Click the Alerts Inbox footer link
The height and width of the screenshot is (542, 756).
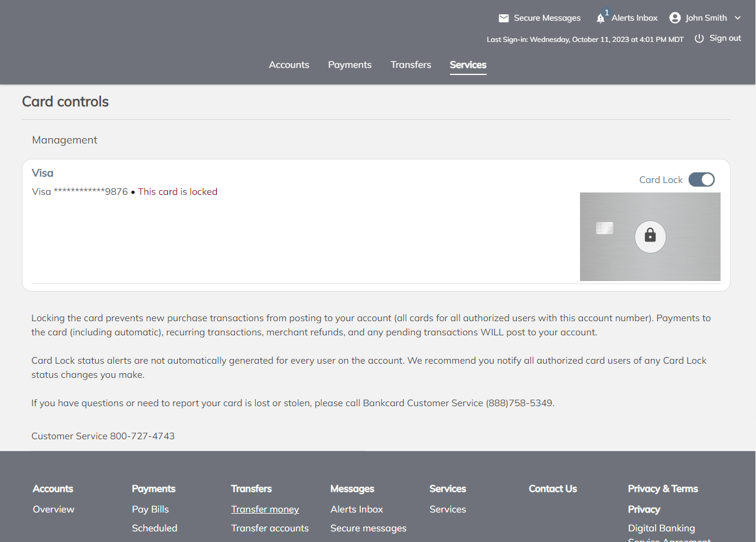click(357, 509)
